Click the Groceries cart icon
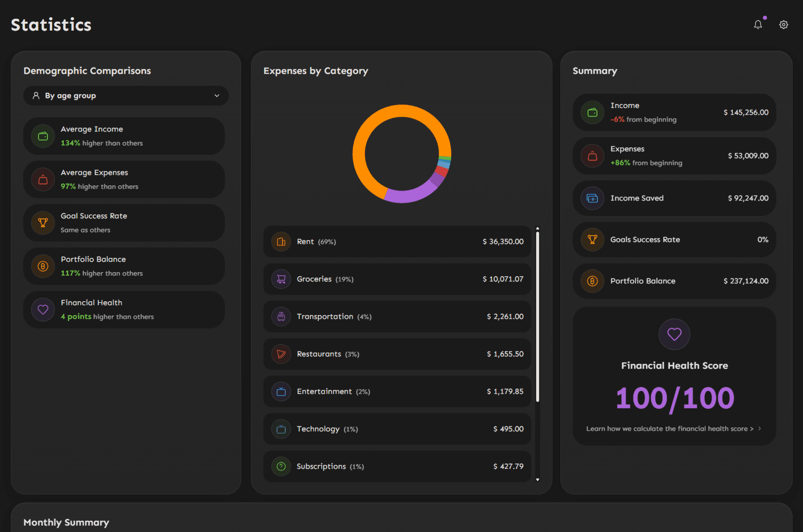The height and width of the screenshot is (532, 803). (281, 280)
